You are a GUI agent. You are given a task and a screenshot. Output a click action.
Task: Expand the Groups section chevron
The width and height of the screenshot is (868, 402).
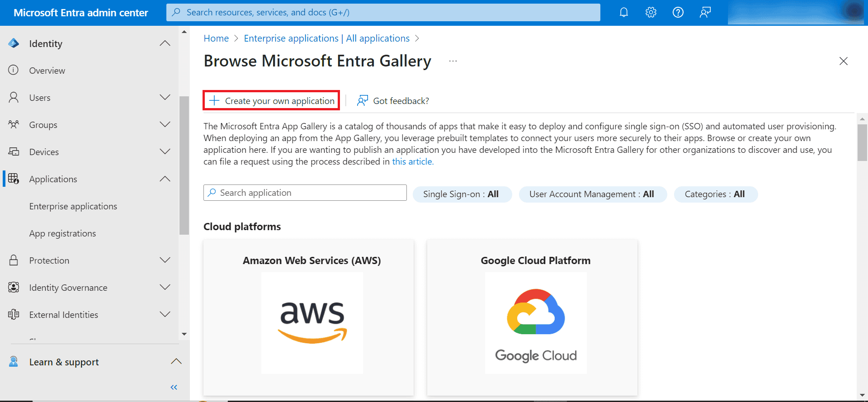pyautogui.click(x=165, y=125)
